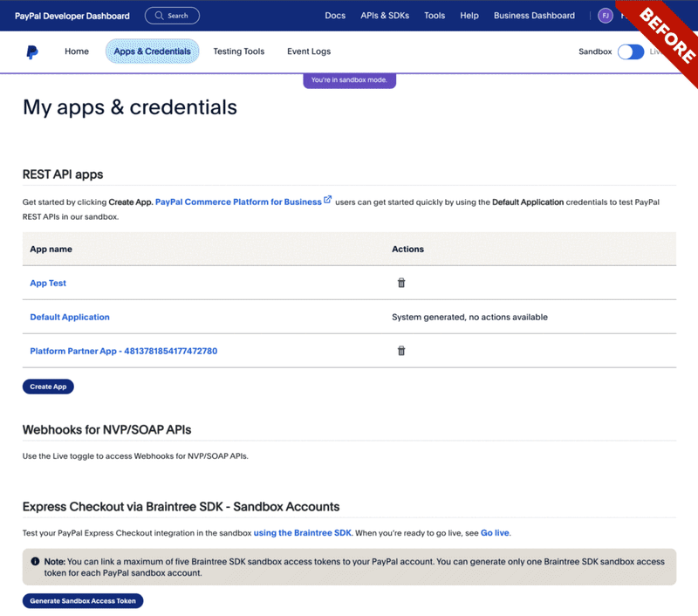This screenshot has width=698, height=616.
Task: Click the info icon in the Note box
Action: click(35, 561)
